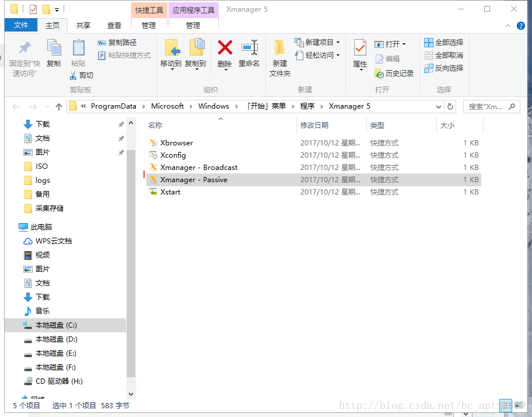This screenshot has width=532, height=417.
Task: Sort by Type (类型) column header
Action: pyautogui.click(x=377, y=126)
